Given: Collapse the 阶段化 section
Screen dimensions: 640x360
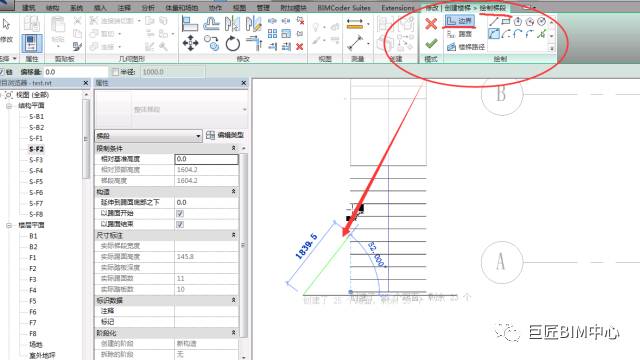Looking at the screenshot, I should tap(233, 333).
